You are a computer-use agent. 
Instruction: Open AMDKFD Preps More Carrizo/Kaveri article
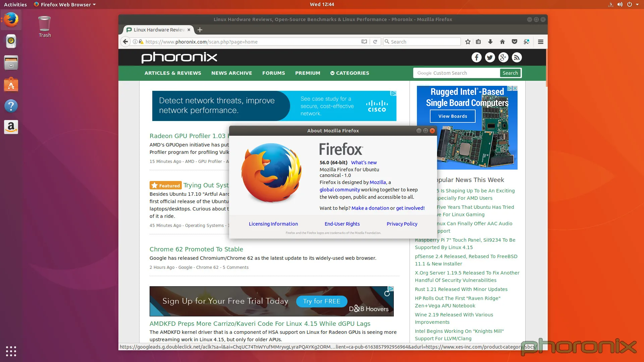pyautogui.click(x=260, y=324)
